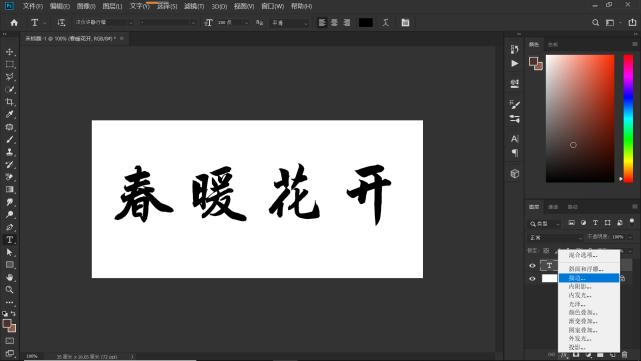Click the search magnifier at top right
The height and width of the screenshot is (361, 641).
pyautogui.click(x=596, y=23)
